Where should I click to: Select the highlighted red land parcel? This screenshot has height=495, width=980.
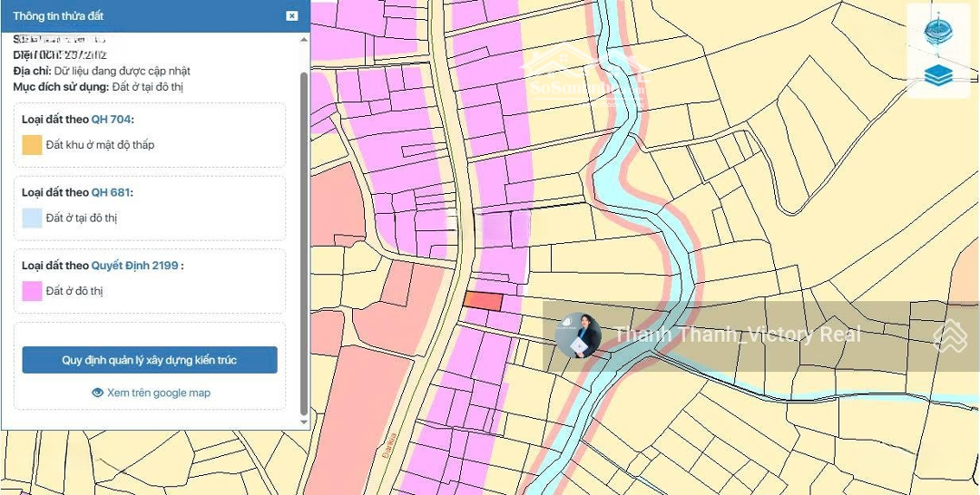(x=483, y=301)
